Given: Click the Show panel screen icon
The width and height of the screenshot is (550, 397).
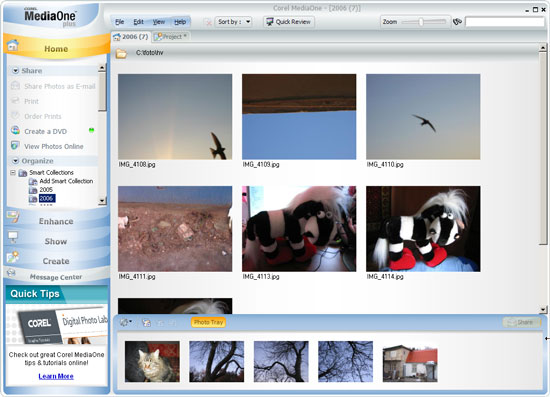Looking at the screenshot, I should click(13, 237).
